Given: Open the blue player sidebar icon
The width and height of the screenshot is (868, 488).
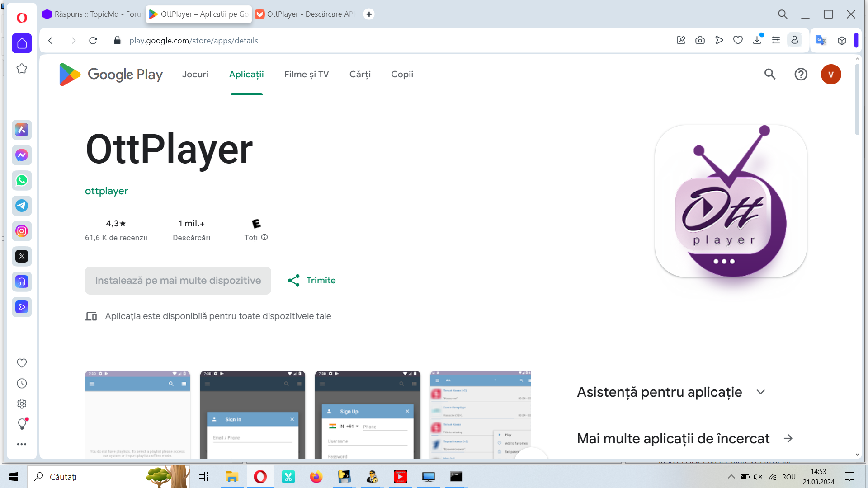Looking at the screenshot, I should (x=22, y=307).
